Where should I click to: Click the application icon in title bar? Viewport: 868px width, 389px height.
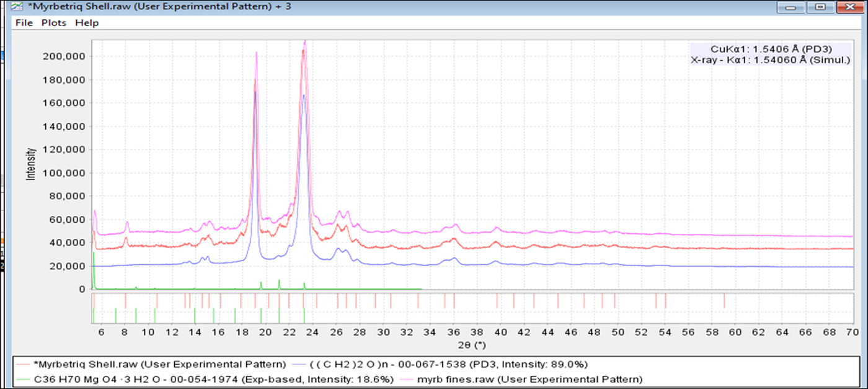[x=18, y=7]
